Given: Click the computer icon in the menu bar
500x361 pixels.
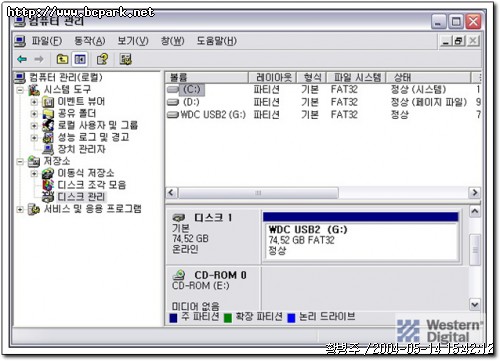Looking at the screenshot, I should (x=20, y=41).
